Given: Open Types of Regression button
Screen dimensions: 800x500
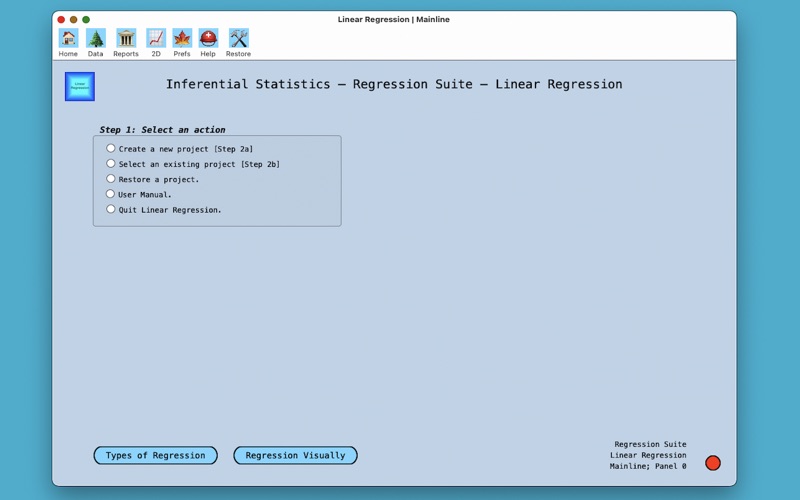Looking at the screenshot, I should tap(156, 455).
